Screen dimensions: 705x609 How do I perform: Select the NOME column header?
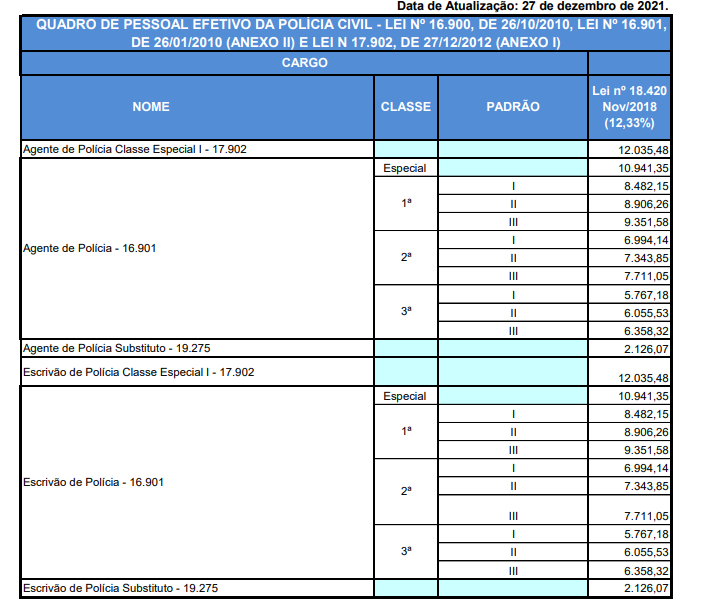tap(197, 107)
